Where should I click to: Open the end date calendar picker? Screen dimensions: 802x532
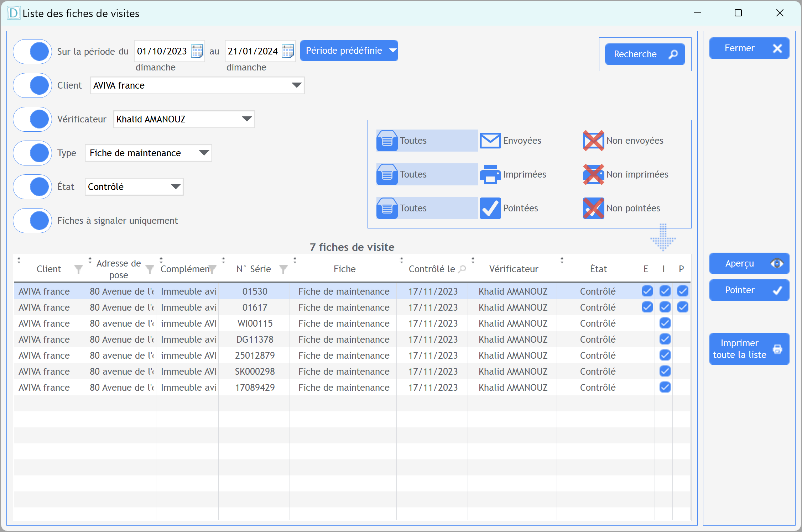(x=288, y=51)
